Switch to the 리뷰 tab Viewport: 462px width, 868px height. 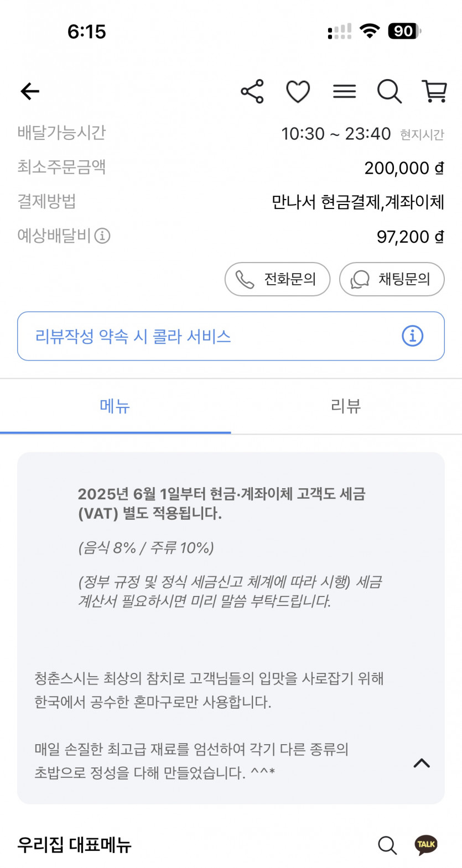click(346, 406)
